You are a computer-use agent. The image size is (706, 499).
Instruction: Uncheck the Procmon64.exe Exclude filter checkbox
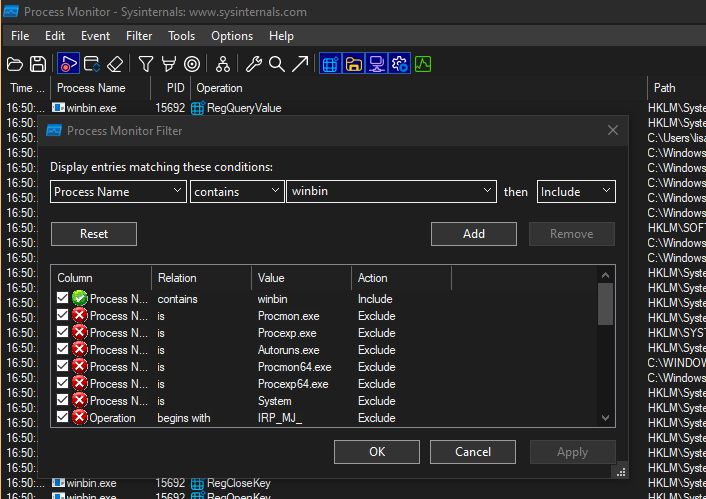(x=63, y=366)
